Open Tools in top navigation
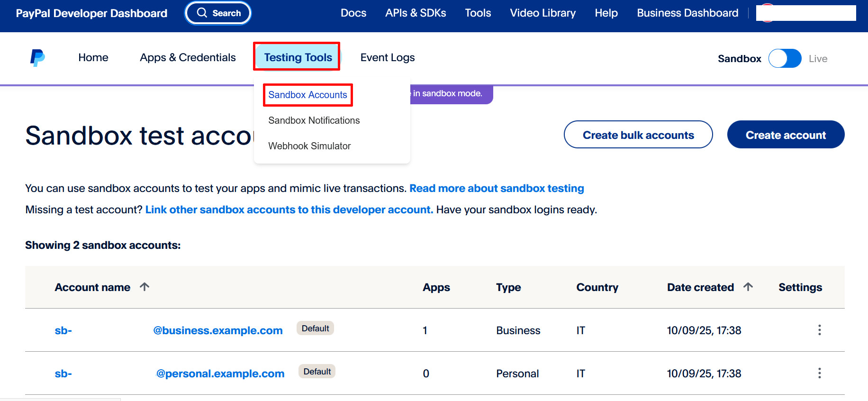868x401 pixels. [478, 13]
